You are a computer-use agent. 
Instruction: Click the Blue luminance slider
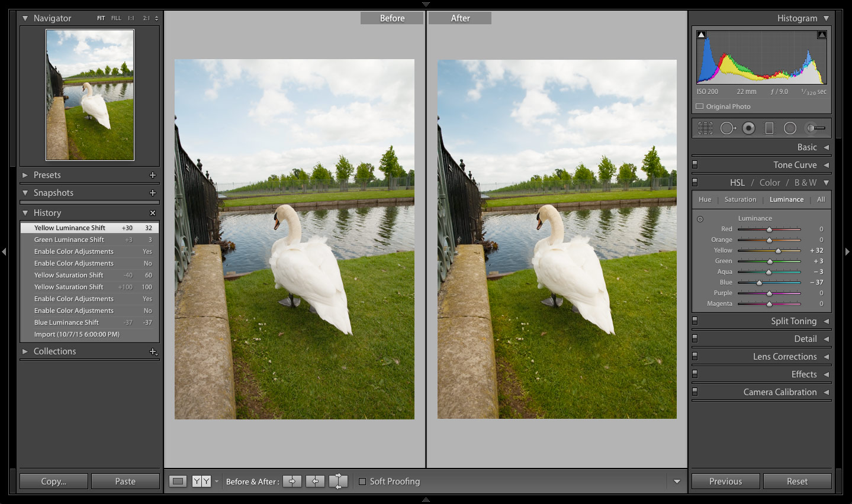tap(760, 282)
